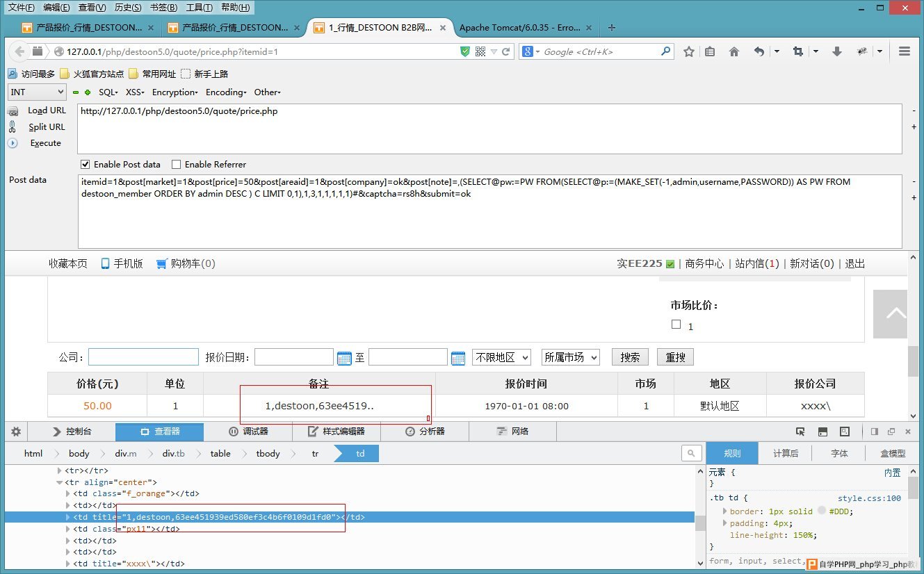924x574 pixels.
Task: Click the calendar icon after start date
Action: click(344, 358)
